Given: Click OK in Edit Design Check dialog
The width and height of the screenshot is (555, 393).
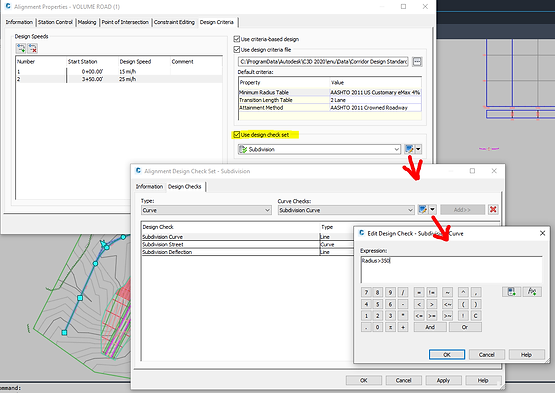Looking at the screenshot, I should (x=447, y=354).
